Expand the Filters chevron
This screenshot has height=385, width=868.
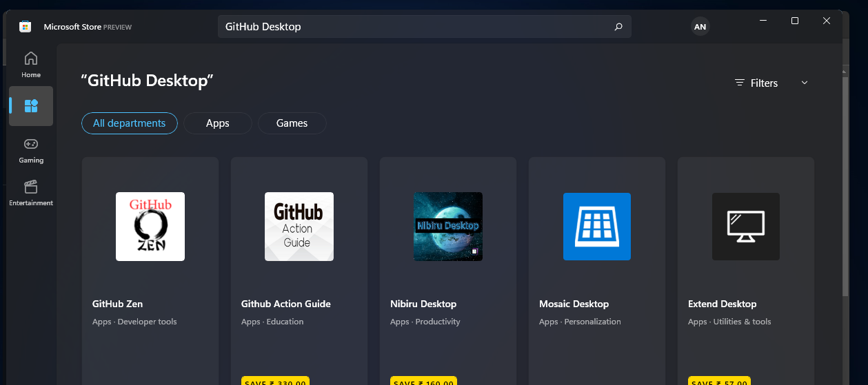(x=805, y=83)
